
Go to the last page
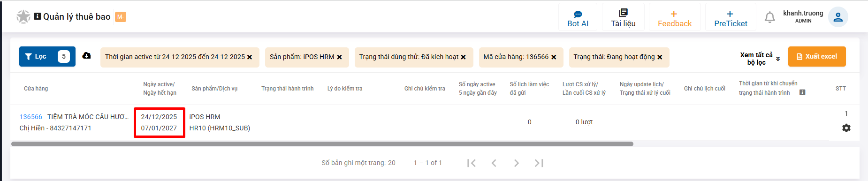coord(539,163)
